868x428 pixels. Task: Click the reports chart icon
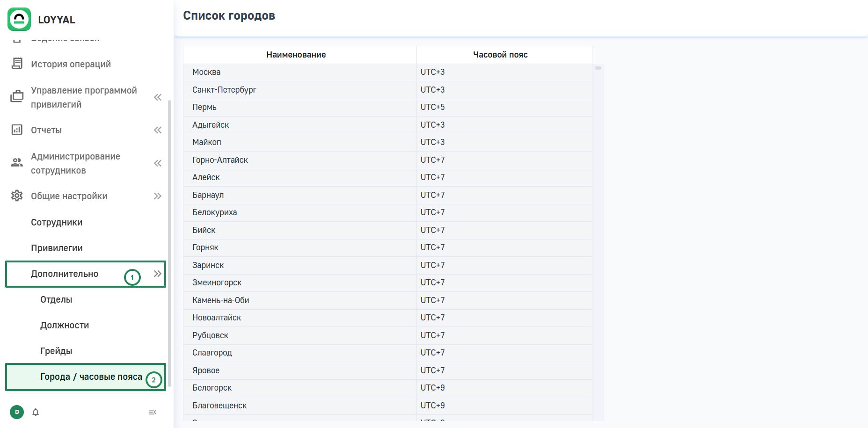[17, 130]
